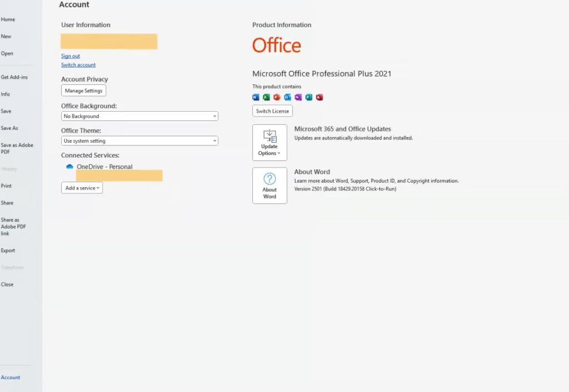Viewport: 569px width, 392px height.
Task: Select Info in the backstage menu
Action: click(6, 94)
